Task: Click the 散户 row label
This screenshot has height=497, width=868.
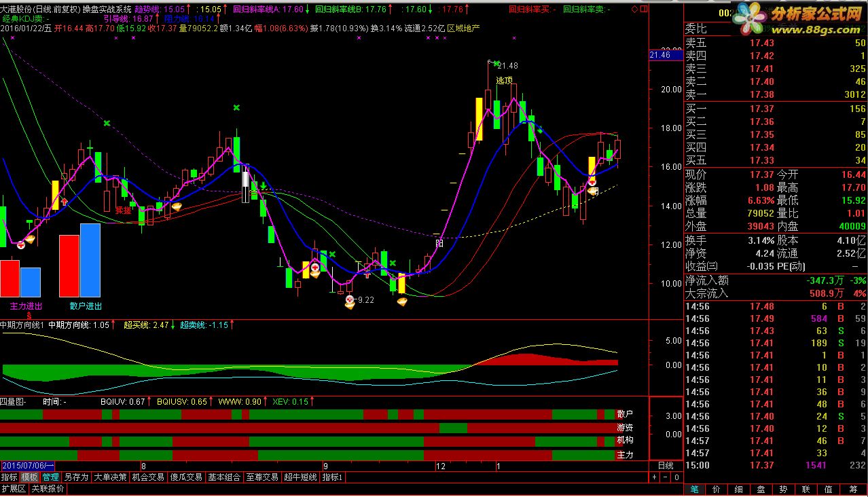Action: pyautogui.click(x=625, y=414)
